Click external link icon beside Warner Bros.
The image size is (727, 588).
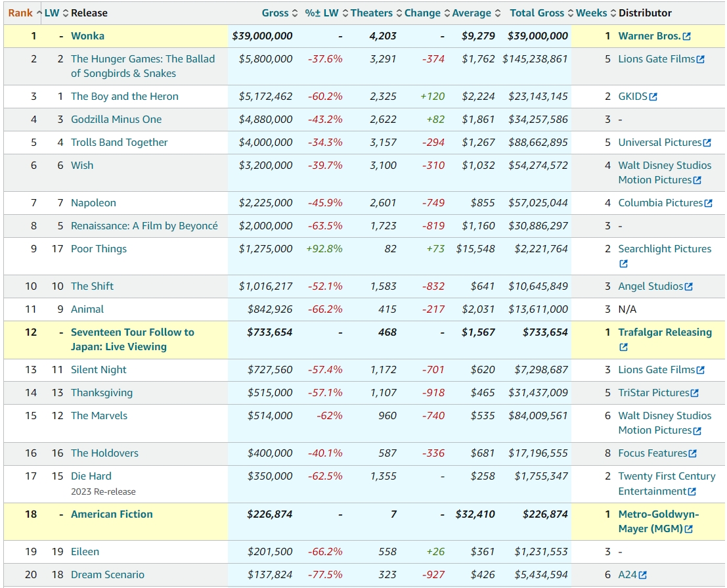pyautogui.click(x=687, y=36)
